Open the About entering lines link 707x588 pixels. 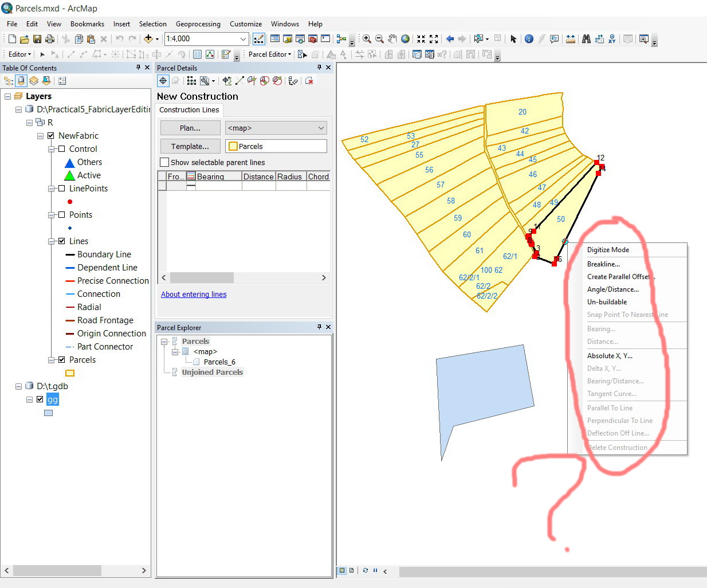click(x=194, y=295)
